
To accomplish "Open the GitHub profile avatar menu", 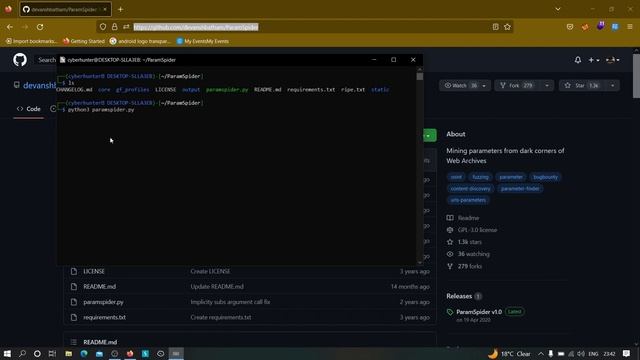I will 613,60.
